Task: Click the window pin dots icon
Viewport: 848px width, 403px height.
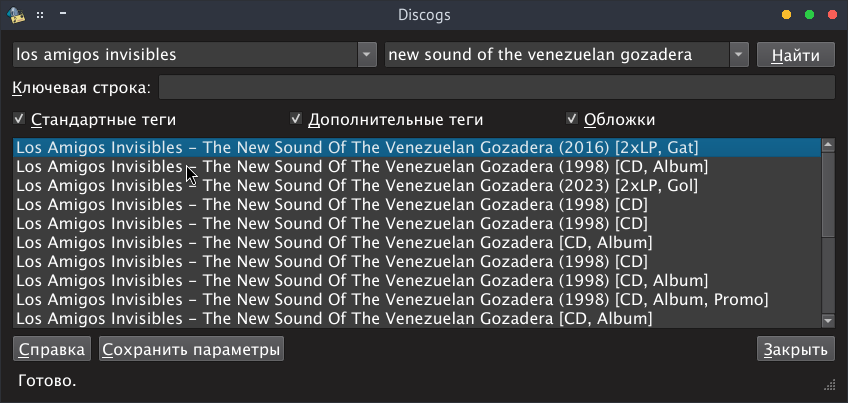Action: click(x=40, y=15)
